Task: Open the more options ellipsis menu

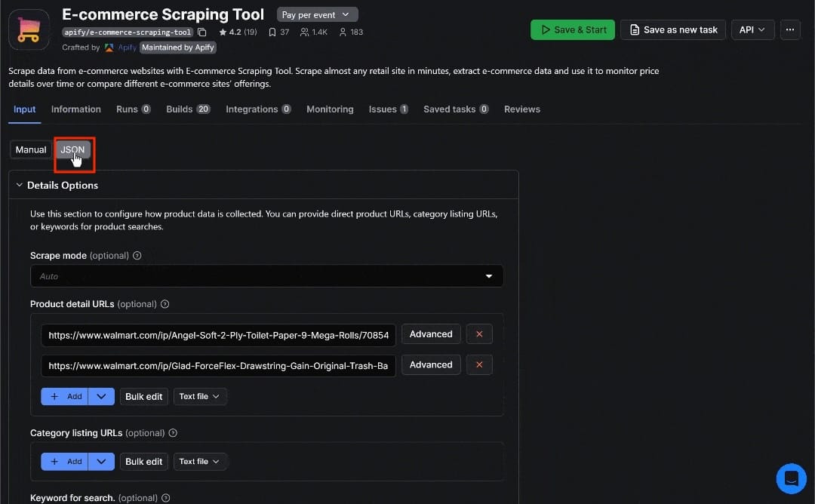Action: pos(790,29)
